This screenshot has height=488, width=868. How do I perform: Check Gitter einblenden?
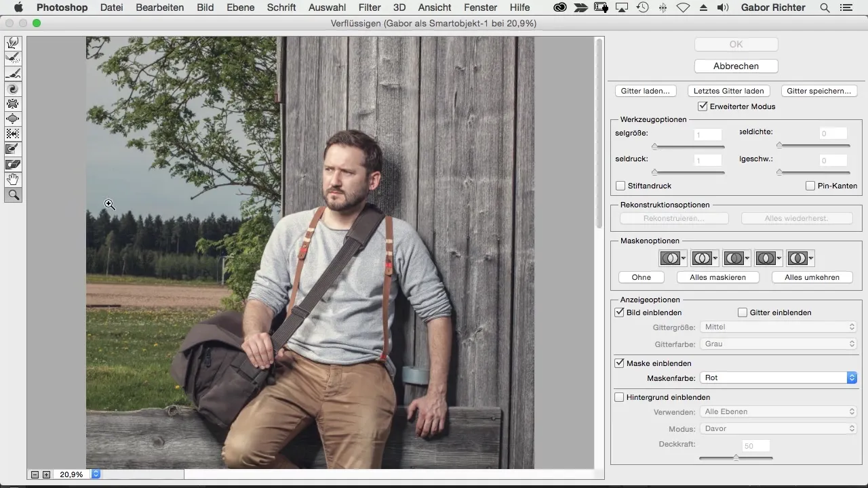click(743, 312)
